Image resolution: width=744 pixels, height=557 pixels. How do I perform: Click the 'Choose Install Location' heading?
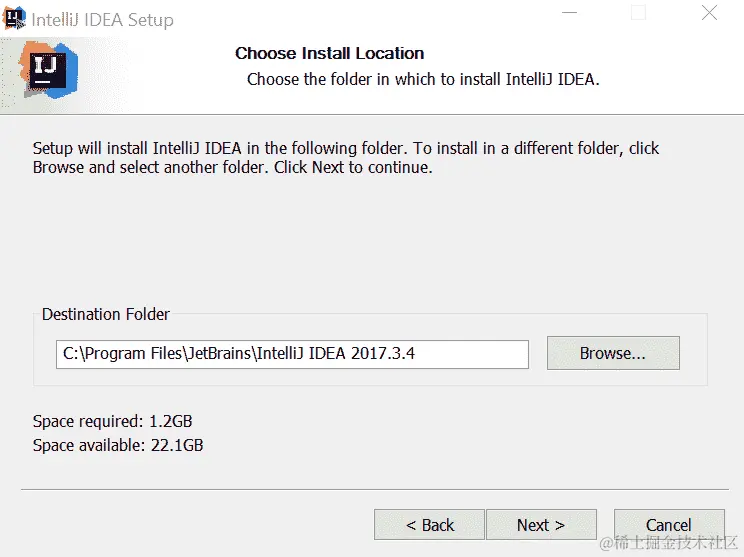(329, 53)
